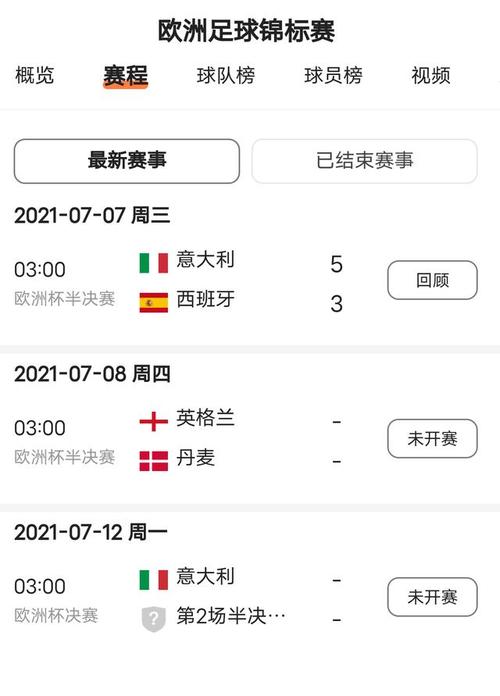500x696 pixels.
Task: Click the unknown team shield icon
Action: click(154, 619)
